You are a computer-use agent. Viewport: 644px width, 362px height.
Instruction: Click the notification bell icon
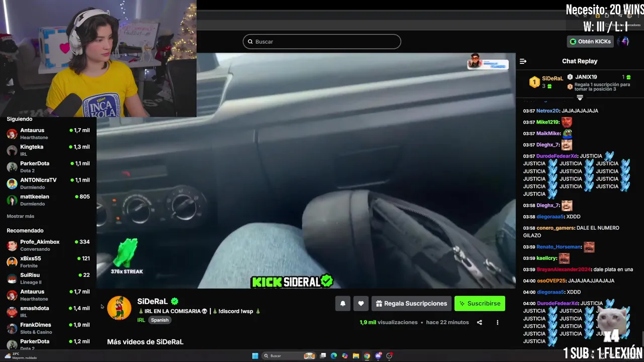(x=343, y=304)
